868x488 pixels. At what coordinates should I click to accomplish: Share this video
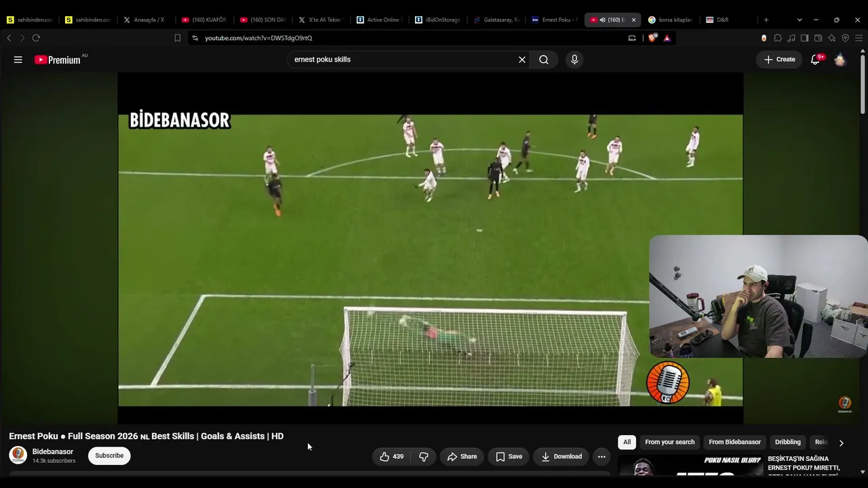pyautogui.click(x=462, y=457)
